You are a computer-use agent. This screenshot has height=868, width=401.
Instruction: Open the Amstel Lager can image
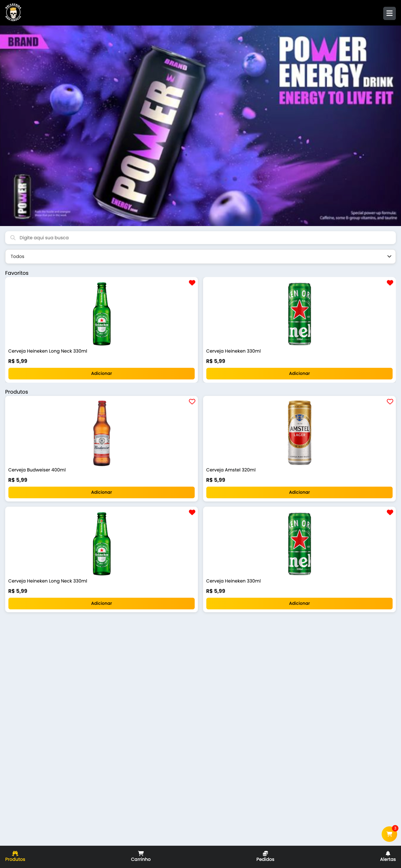click(x=300, y=433)
